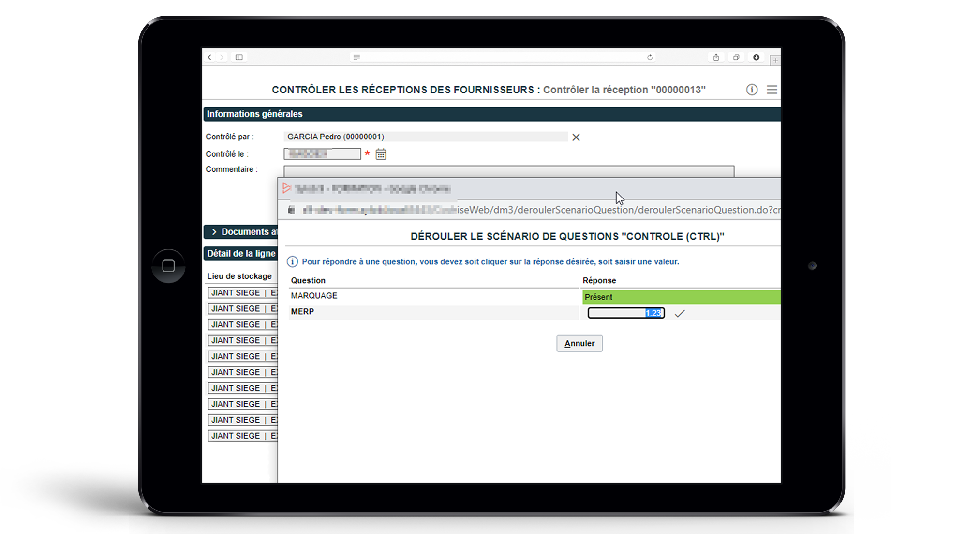This screenshot has height=534, width=980.
Task: Click the Lieu de stockage column header
Action: pos(239,276)
